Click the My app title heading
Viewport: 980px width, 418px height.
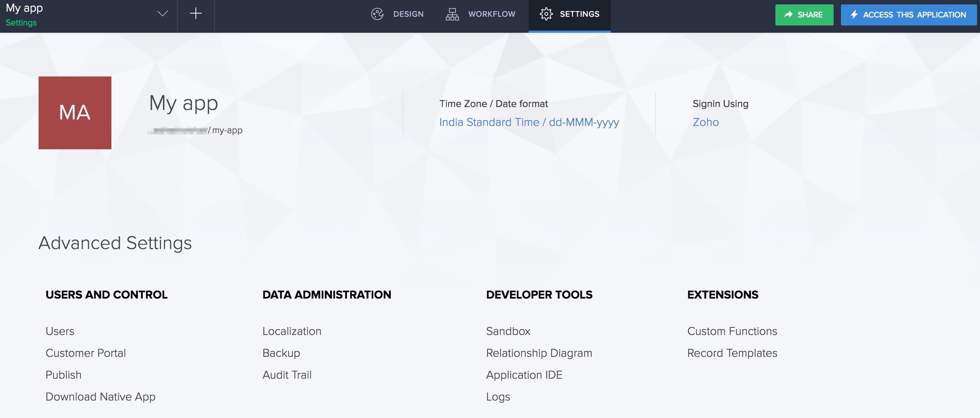tap(183, 103)
